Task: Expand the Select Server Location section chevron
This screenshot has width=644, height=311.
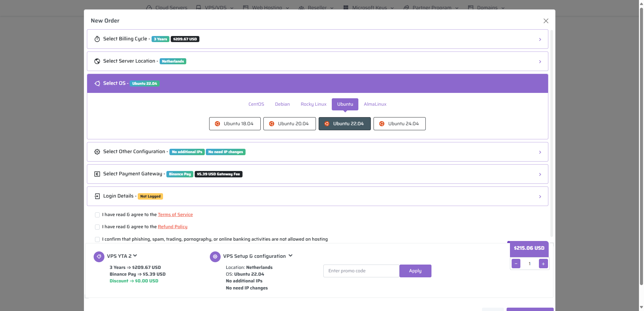Action: [x=540, y=62]
